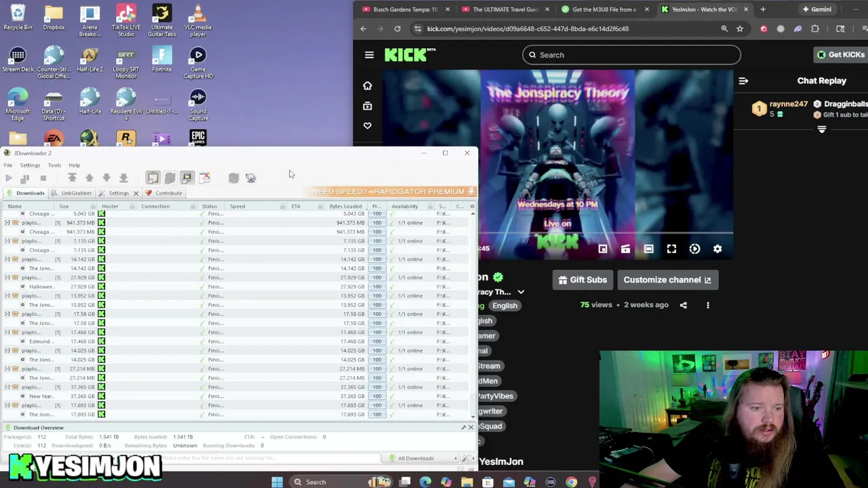868x488 pixels.
Task: Click the Customize channel button
Action: click(667, 280)
